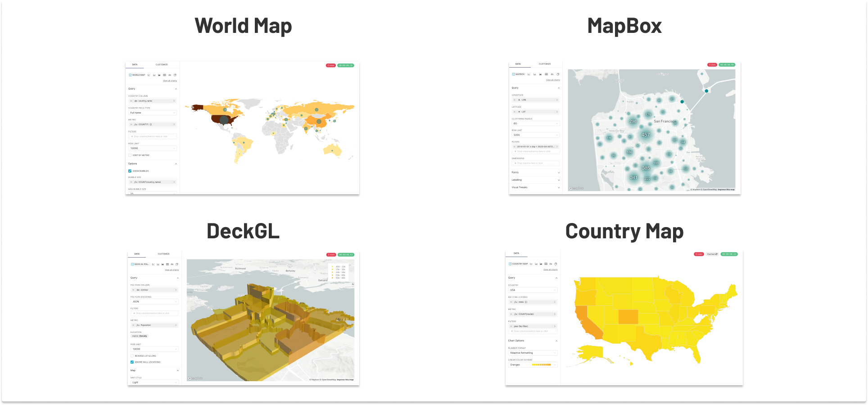Viewport: 868px width, 405px height.
Task: Click View all charts in World Map panel
Action: click(170, 81)
